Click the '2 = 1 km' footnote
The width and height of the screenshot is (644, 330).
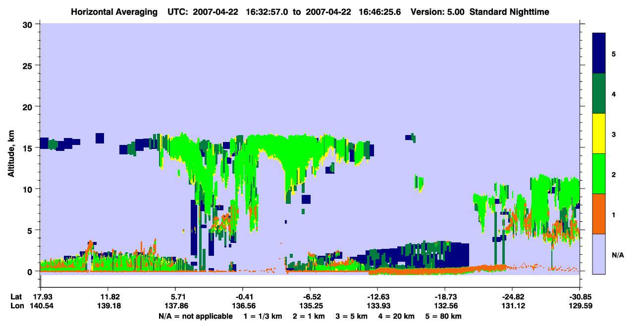[x=309, y=316]
